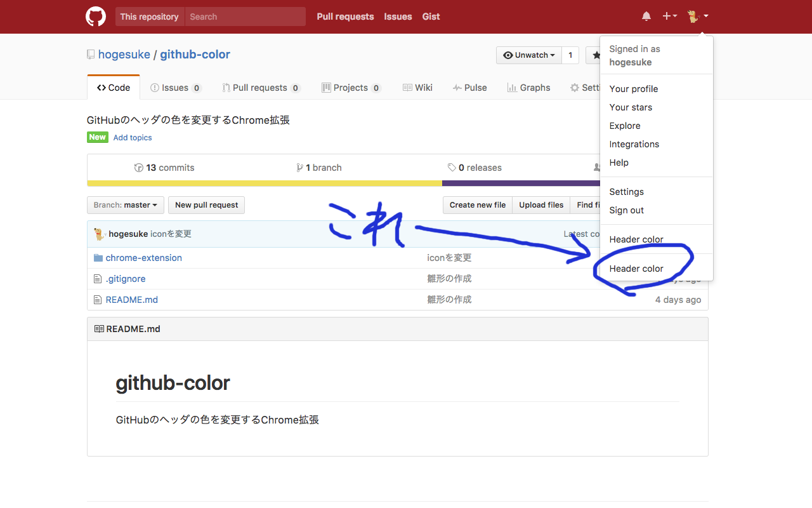Screen dimensions: 812x508
Task: Open the .gitignore file
Action: point(126,279)
